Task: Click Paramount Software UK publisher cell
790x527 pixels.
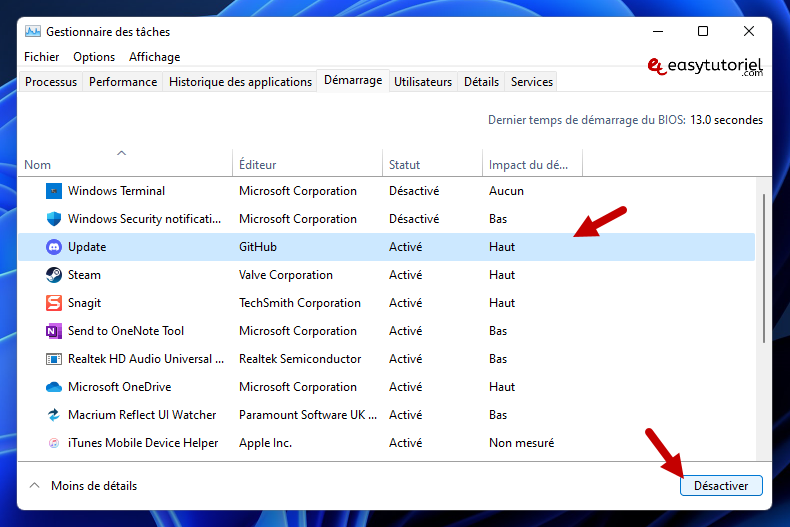Action: tap(308, 415)
